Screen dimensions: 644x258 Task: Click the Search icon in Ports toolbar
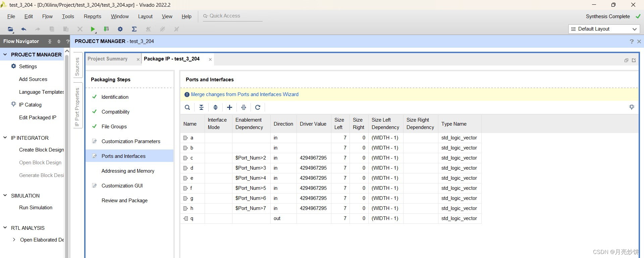coord(187,107)
